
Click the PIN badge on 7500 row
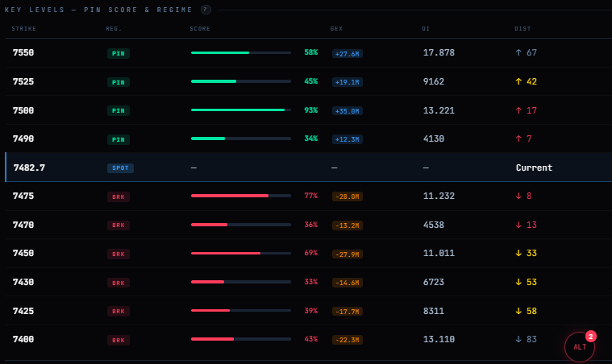click(x=119, y=110)
